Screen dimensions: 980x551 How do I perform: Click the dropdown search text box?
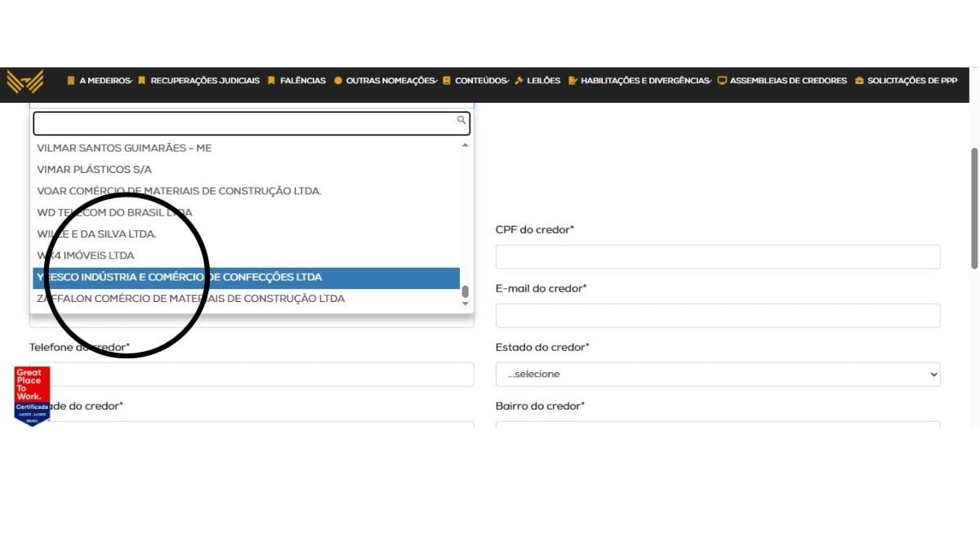(x=243, y=123)
